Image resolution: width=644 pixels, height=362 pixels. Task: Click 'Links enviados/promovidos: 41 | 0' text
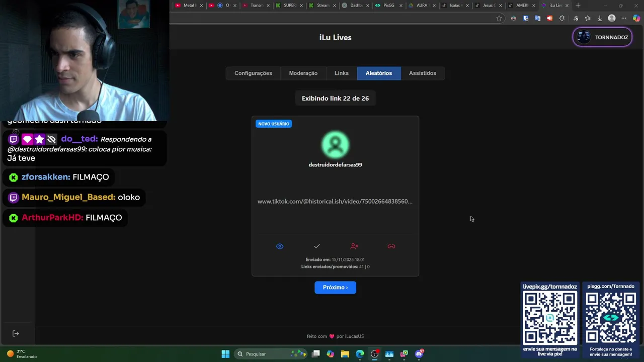tap(335, 267)
